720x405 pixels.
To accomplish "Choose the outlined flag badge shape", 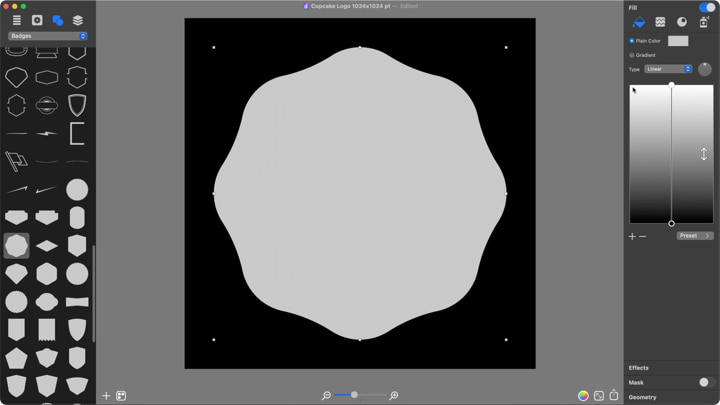I will pos(16,161).
